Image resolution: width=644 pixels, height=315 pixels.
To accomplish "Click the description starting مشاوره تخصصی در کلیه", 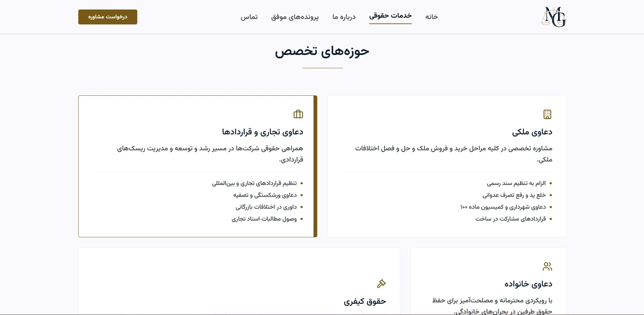I will point(454,154).
